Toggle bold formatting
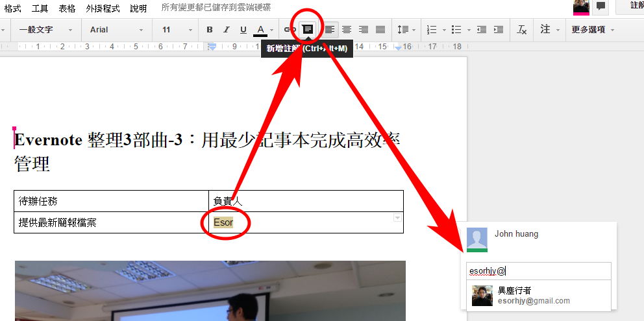The width and height of the screenshot is (644, 321). coord(210,30)
